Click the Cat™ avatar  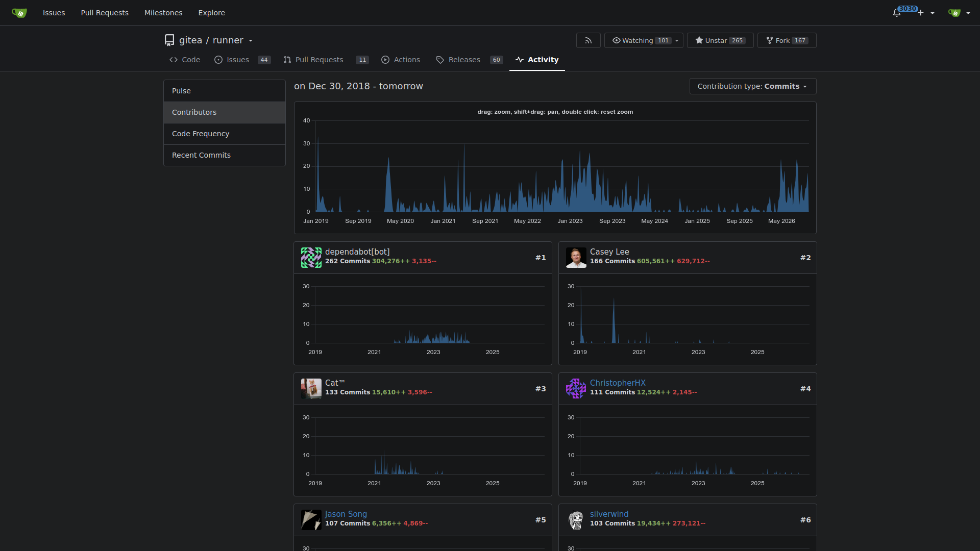[x=311, y=389]
